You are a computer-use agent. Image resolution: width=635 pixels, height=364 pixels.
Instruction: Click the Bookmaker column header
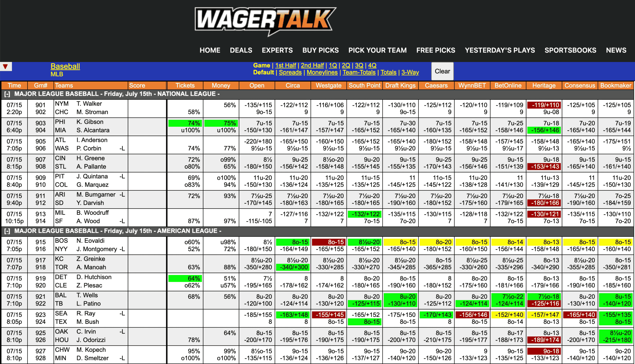click(616, 86)
